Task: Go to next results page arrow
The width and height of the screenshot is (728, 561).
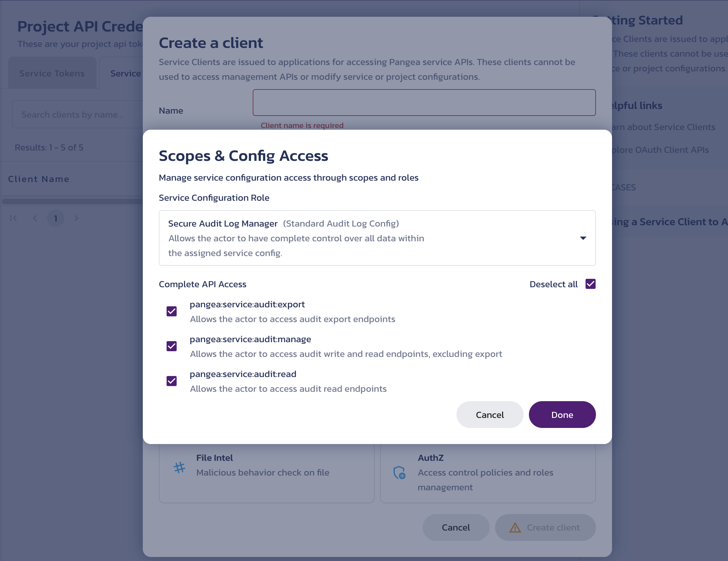Action: point(76,218)
